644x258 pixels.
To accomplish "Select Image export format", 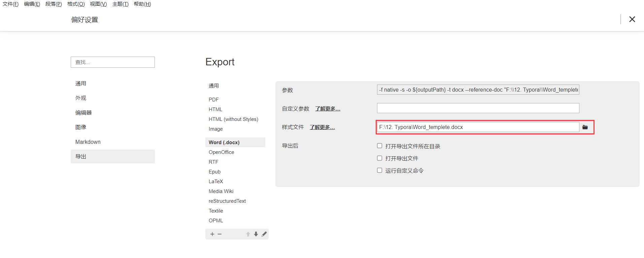I will (x=235, y=129).
